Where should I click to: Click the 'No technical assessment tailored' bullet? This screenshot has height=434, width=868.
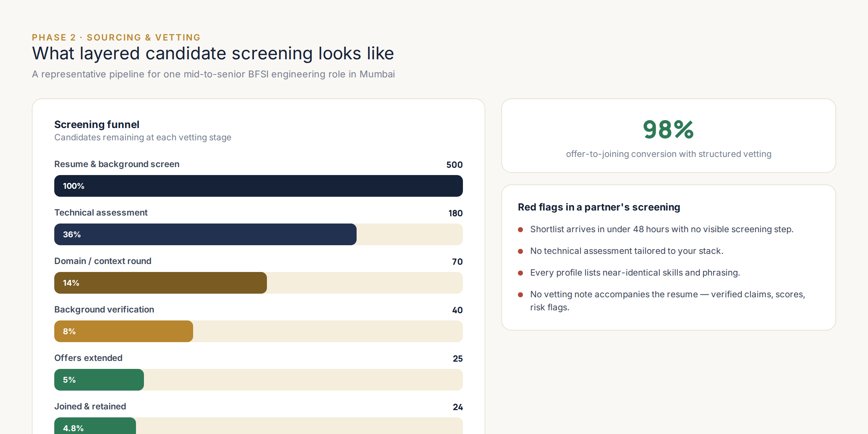627,251
